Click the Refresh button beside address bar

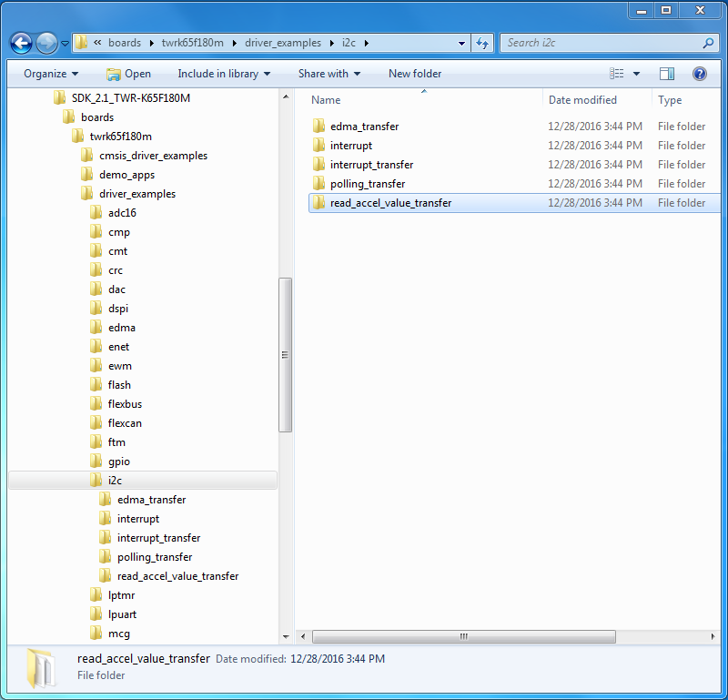[482, 43]
